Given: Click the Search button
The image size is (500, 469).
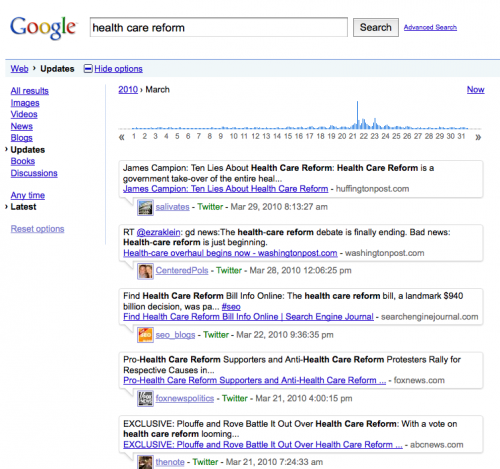Looking at the screenshot, I should [x=376, y=27].
